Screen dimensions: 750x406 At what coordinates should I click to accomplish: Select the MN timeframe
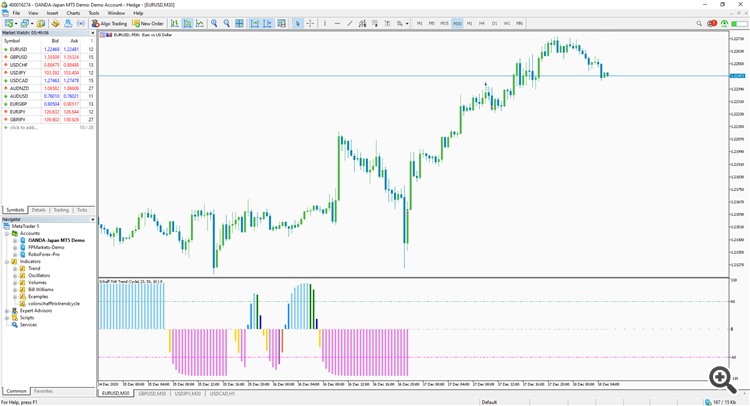tap(519, 23)
